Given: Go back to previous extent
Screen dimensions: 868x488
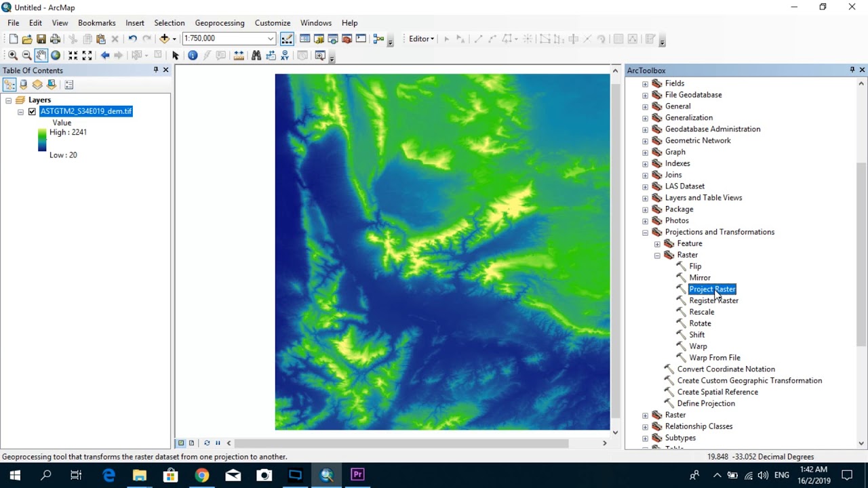Looking at the screenshot, I should 105,56.
